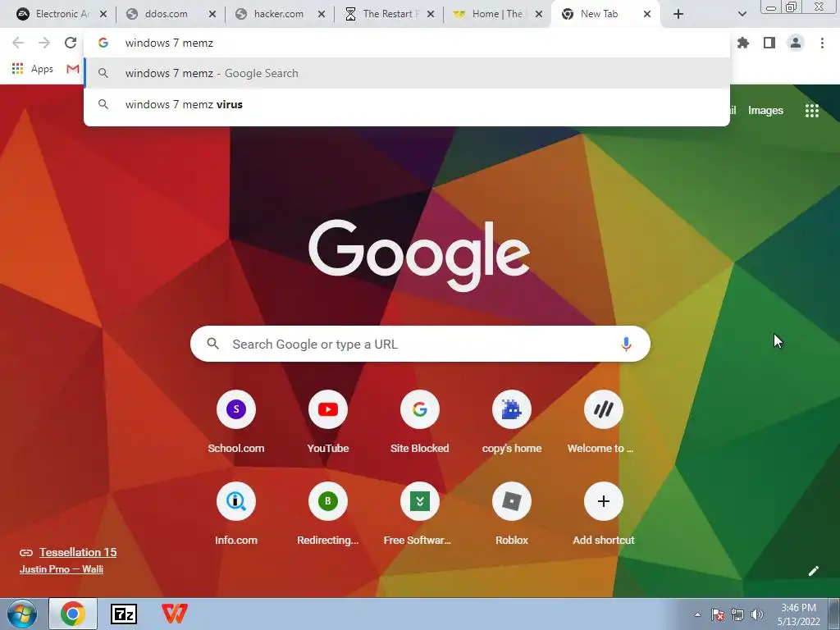Screen dimensions: 840x630
Task: Select Chrome in the taskbar
Action: (73, 614)
